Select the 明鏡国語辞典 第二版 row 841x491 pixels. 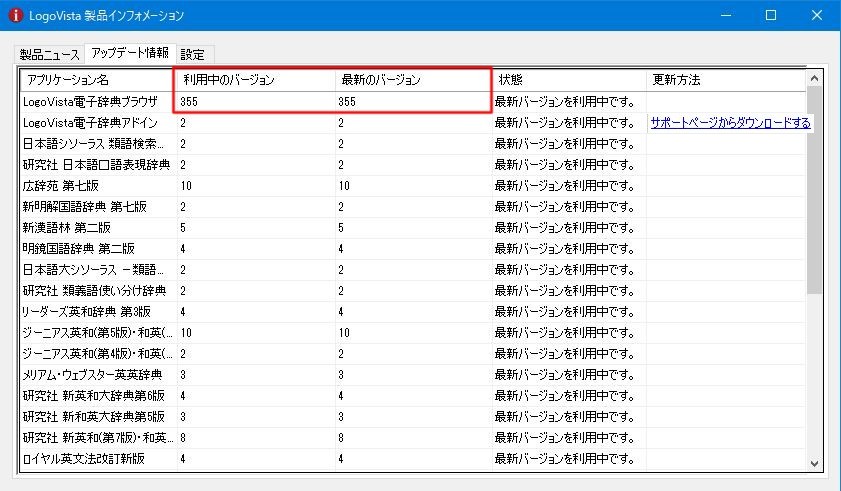pos(413,248)
